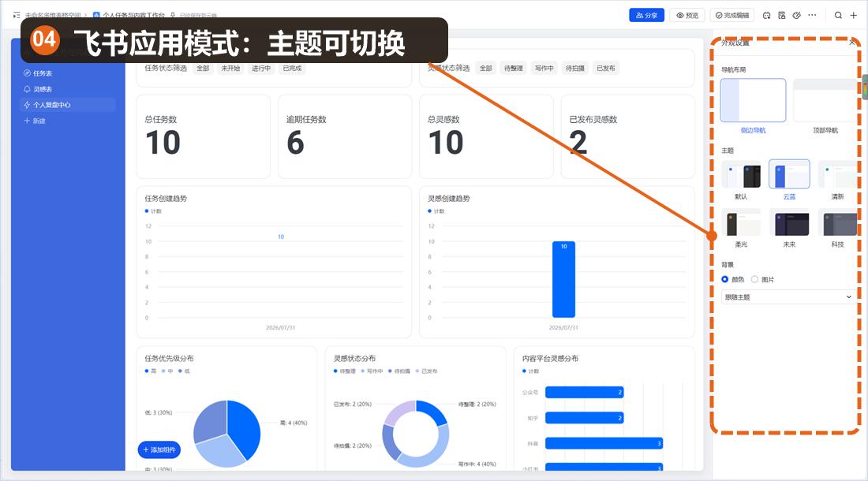Click the 任务创建趋势 chart title
The image size is (868, 481).
pos(166,199)
